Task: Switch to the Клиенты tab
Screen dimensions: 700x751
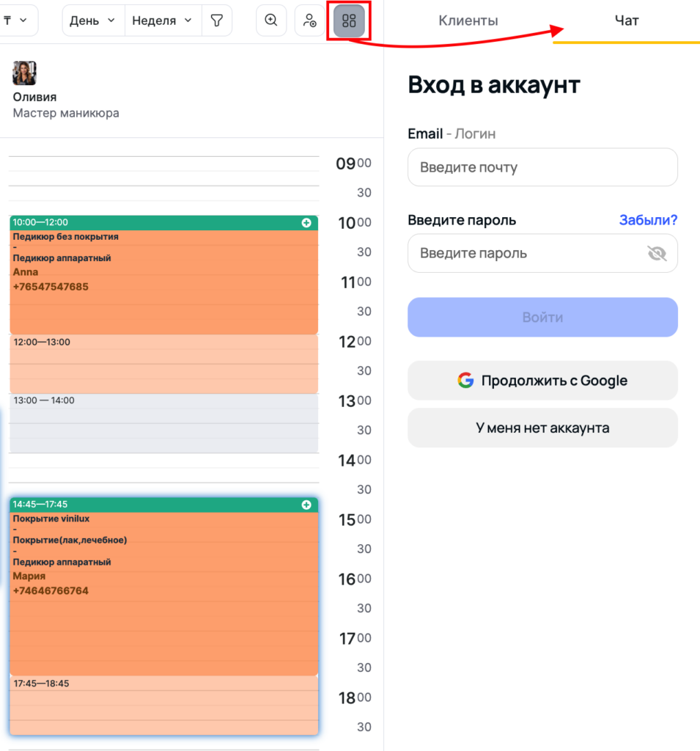Action: 468,21
